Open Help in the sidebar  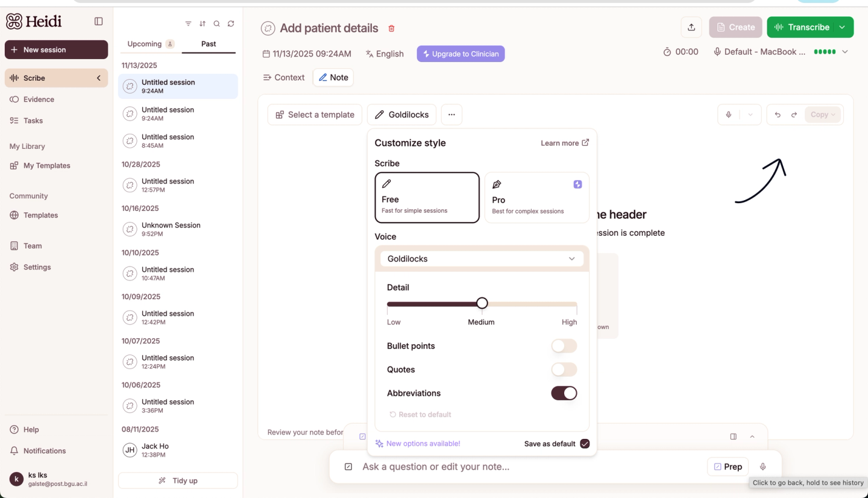click(x=56, y=430)
